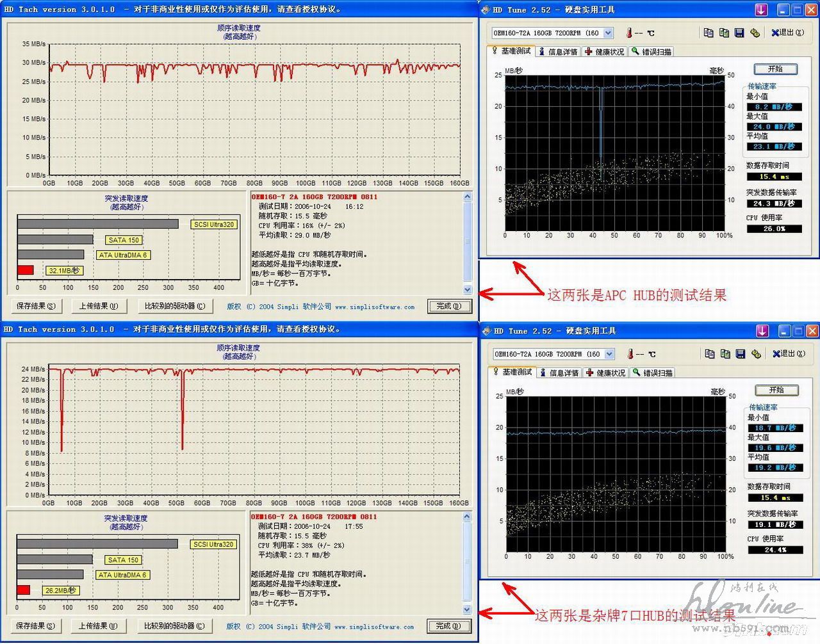This screenshot has height=644, width=820.
Task: Open 健康状况 tab in upper HD Tune
Action: pyautogui.click(x=604, y=52)
